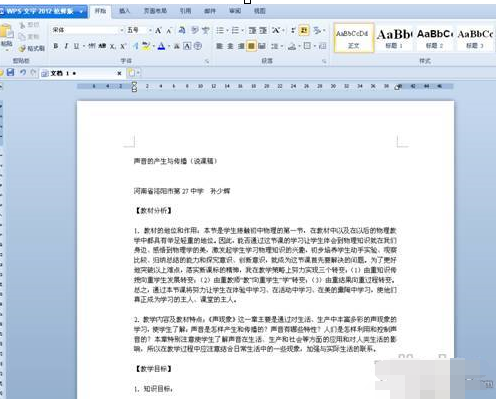The height and width of the screenshot is (399, 496).
Task: Toggle superscript X² formatting
Action: pyautogui.click(x=123, y=46)
